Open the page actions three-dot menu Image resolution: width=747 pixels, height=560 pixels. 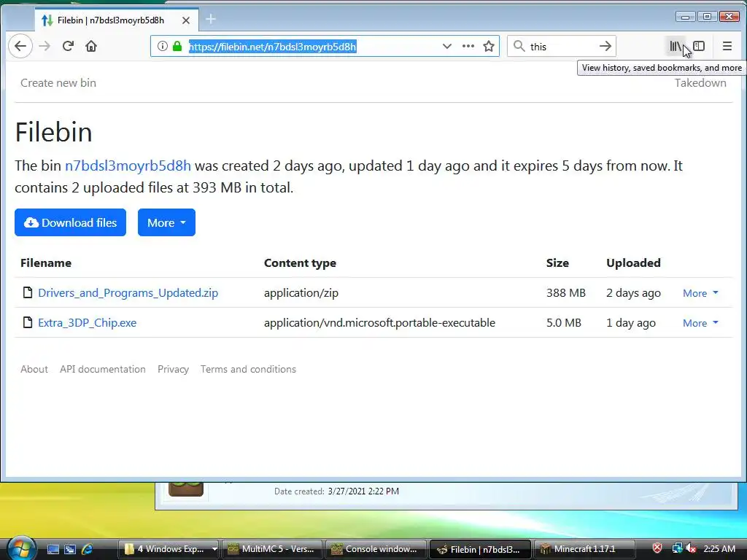coord(468,46)
